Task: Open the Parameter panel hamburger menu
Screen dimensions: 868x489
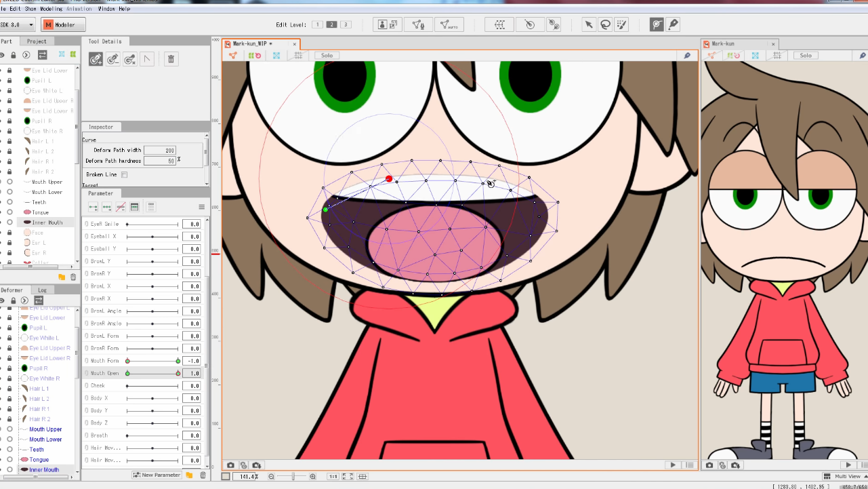Action: tap(201, 207)
